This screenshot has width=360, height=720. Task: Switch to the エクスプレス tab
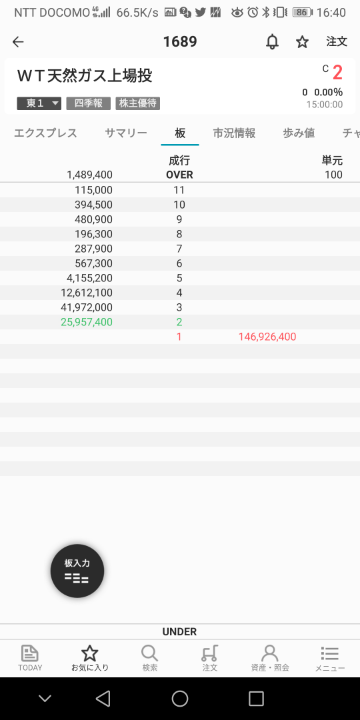[x=45, y=134]
